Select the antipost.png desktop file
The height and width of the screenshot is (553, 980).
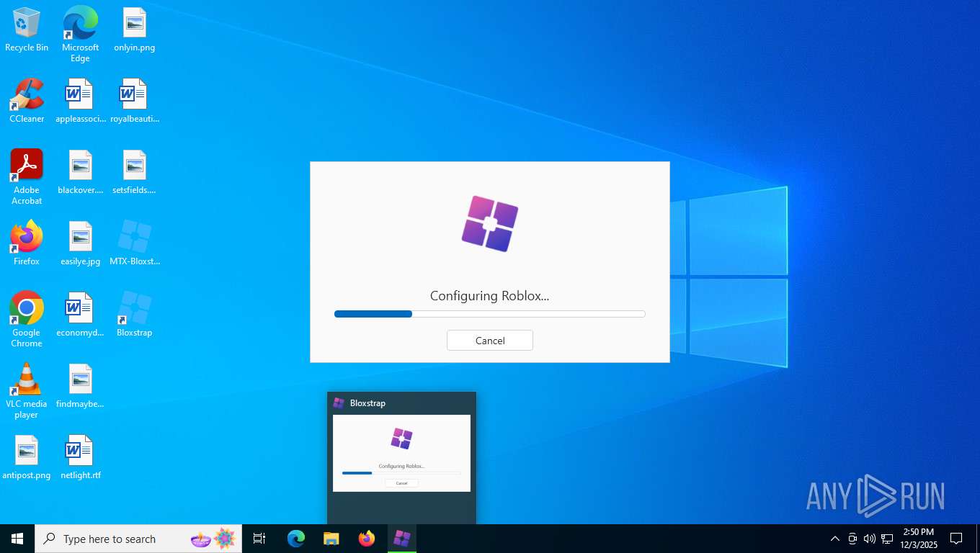[27, 457]
